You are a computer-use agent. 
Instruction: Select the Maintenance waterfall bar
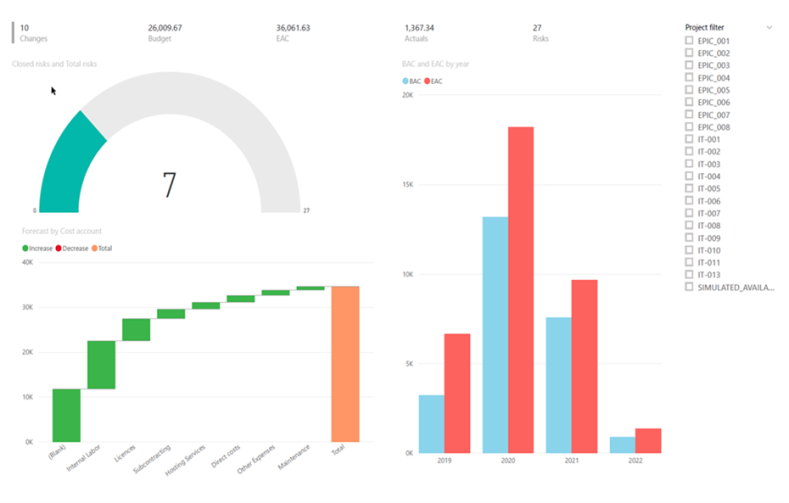[x=310, y=288]
